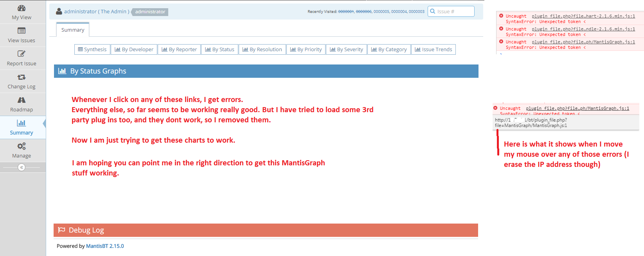Click the 'Report Issue' sidebar label
This screenshot has width=644, height=256.
click(x=22, y=63)
